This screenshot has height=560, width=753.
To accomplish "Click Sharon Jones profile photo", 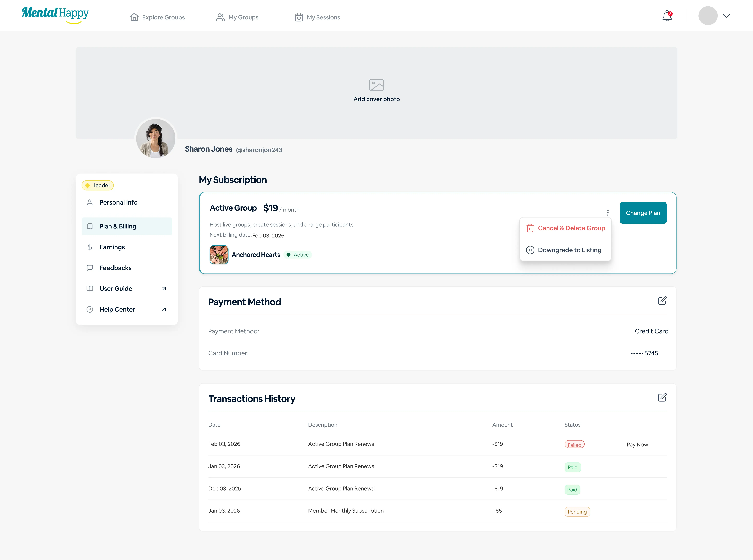I will 156,138.
